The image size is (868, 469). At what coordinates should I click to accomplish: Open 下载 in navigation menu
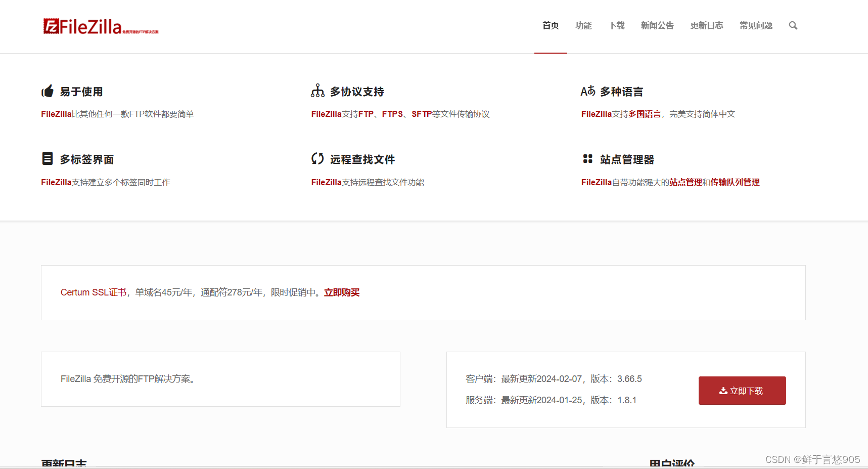point(616,25)
